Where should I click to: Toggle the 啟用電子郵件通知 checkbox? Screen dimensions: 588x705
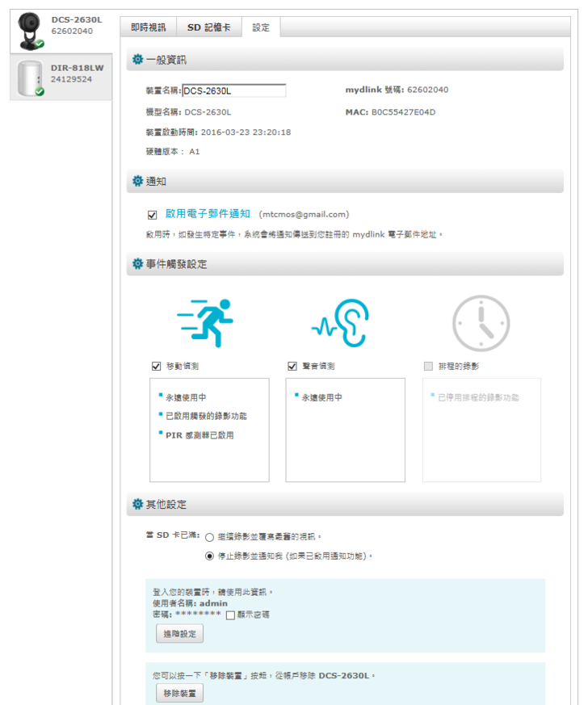tap(153, 215)
